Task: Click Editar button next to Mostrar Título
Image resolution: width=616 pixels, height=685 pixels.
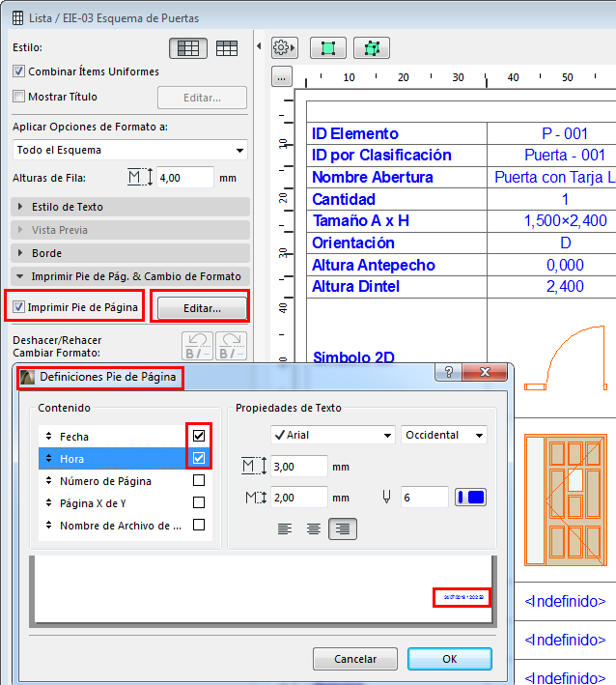Action: (x=202, y=98)
